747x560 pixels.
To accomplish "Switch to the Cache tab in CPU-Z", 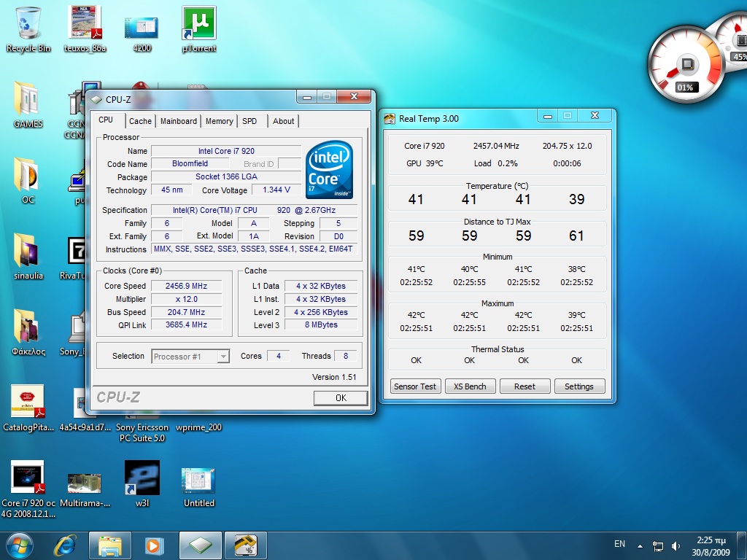I will pos(140,122).
